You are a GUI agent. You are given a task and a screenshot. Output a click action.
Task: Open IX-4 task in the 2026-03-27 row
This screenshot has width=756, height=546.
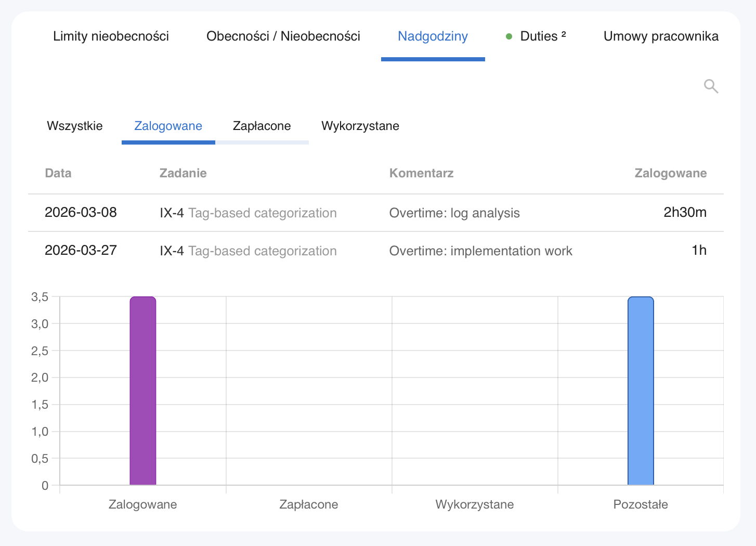coord(248,251)
